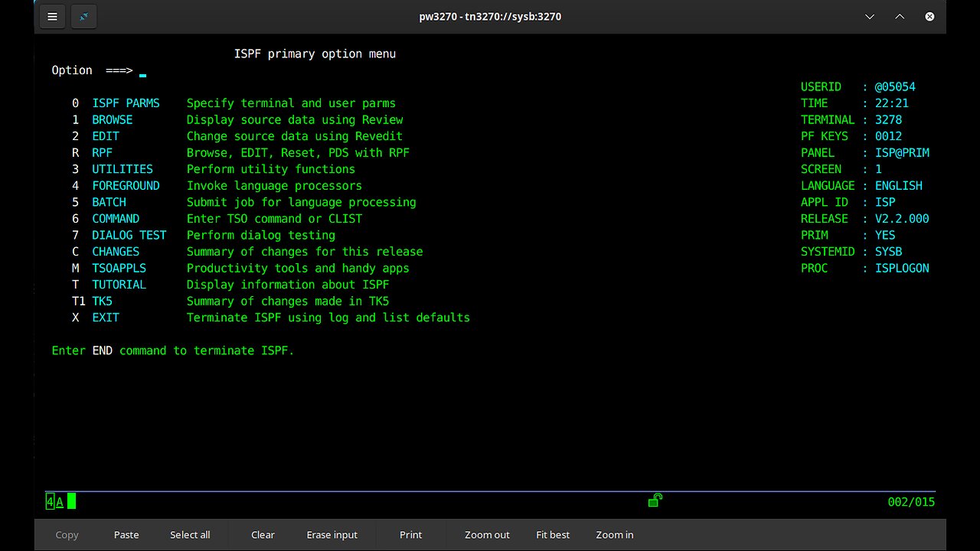This screenshot has height=551, width=980.
Task: Click the Clear toolbar button
Action: (263, 535)
